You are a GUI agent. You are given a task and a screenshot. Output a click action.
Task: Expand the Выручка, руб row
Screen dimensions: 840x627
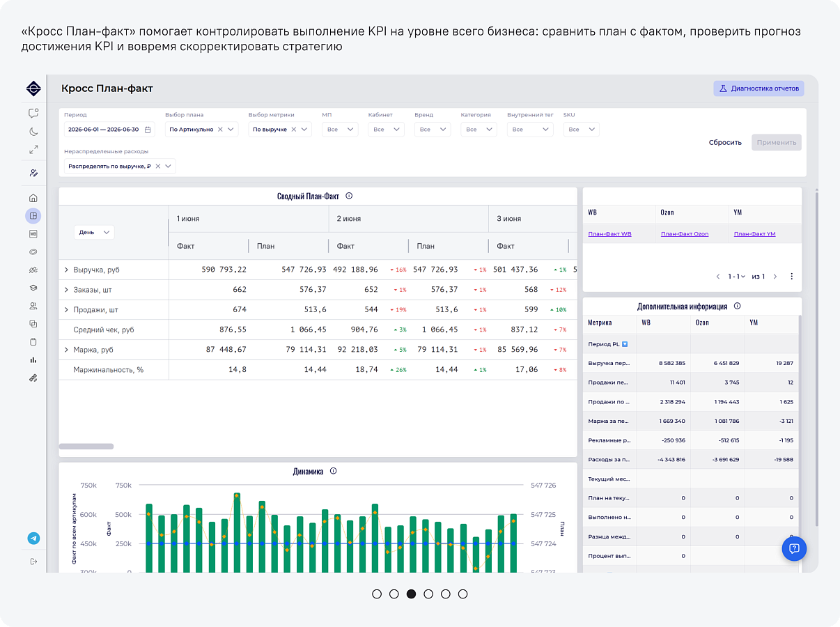(66, 270)
